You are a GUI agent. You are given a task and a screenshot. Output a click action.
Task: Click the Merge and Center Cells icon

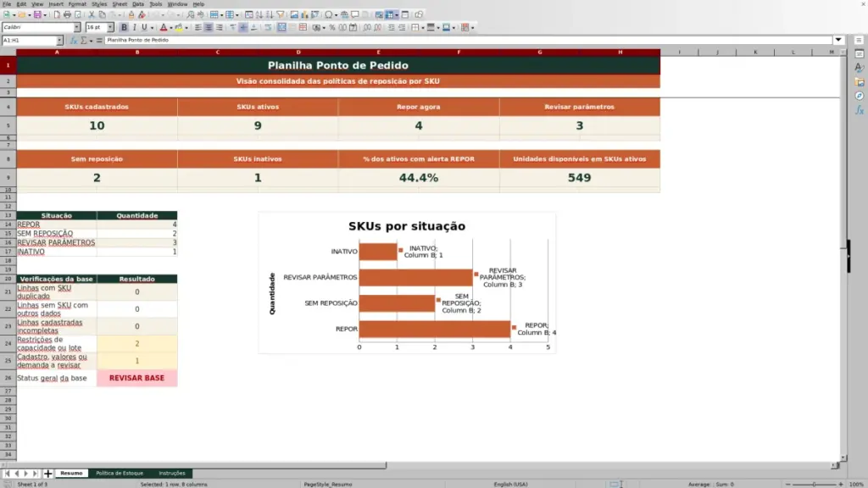coord(281,28)
